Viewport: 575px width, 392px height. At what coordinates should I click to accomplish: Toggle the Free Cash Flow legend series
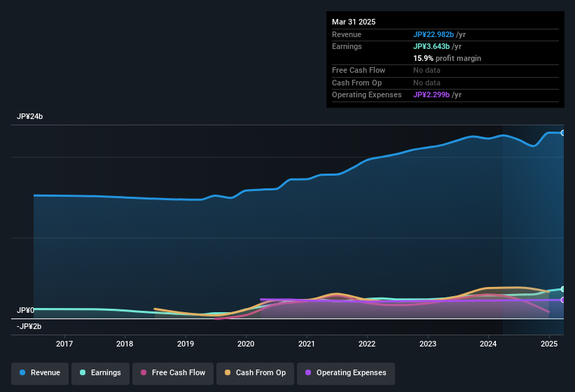point(173,373)
